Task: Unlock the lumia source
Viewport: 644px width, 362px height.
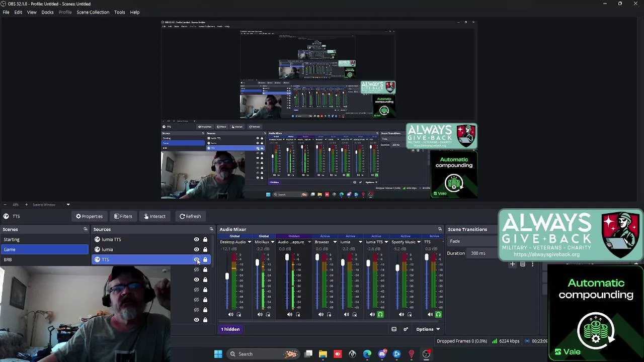Action: point(205,249)
